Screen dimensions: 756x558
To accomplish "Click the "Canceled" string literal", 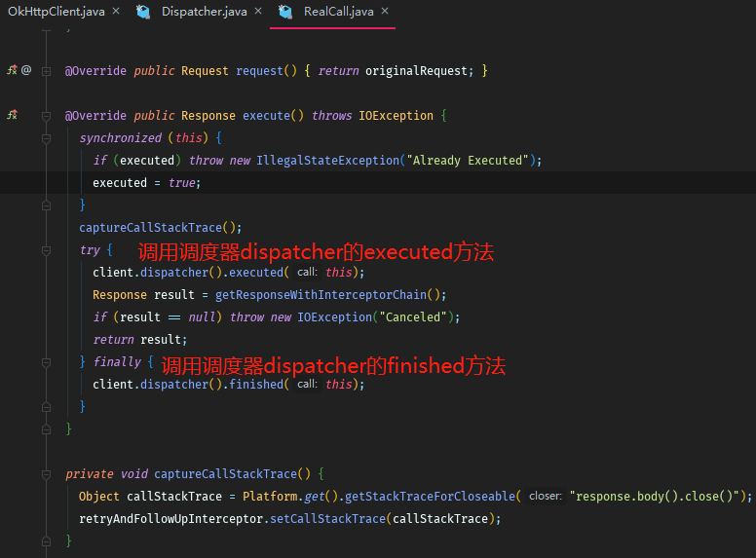I will (413, 317).
